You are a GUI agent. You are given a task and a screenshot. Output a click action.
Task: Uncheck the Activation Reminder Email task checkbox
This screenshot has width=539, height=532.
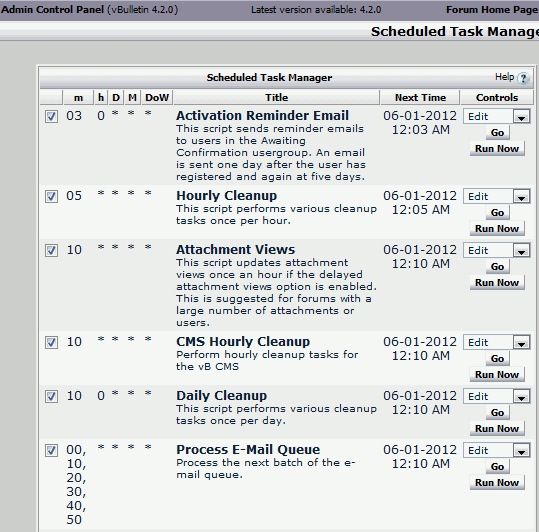[x=51, y=116]
